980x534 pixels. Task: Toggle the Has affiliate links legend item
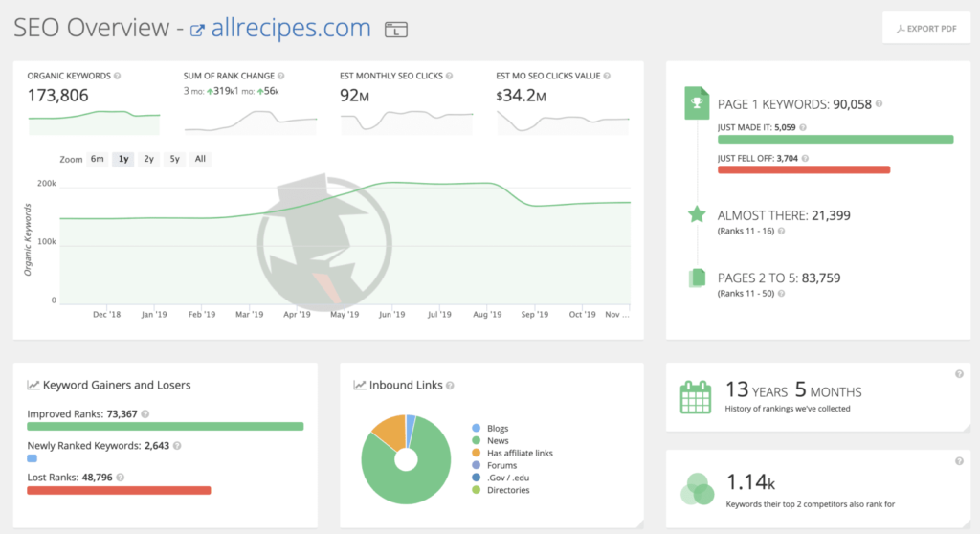(x=513, y=453)
